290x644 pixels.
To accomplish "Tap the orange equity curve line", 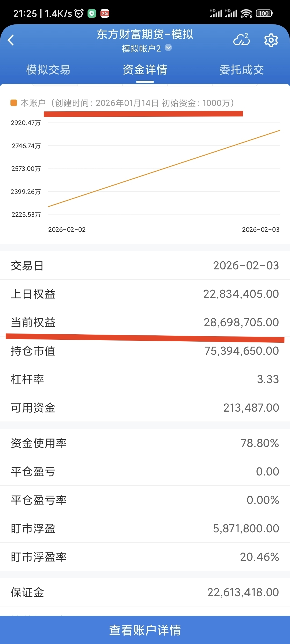I will point(164,169).
